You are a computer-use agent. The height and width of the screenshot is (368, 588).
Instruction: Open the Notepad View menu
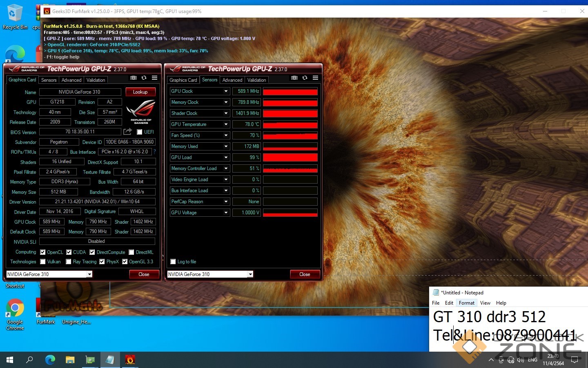pyautogui.click(x=485, y=303)
